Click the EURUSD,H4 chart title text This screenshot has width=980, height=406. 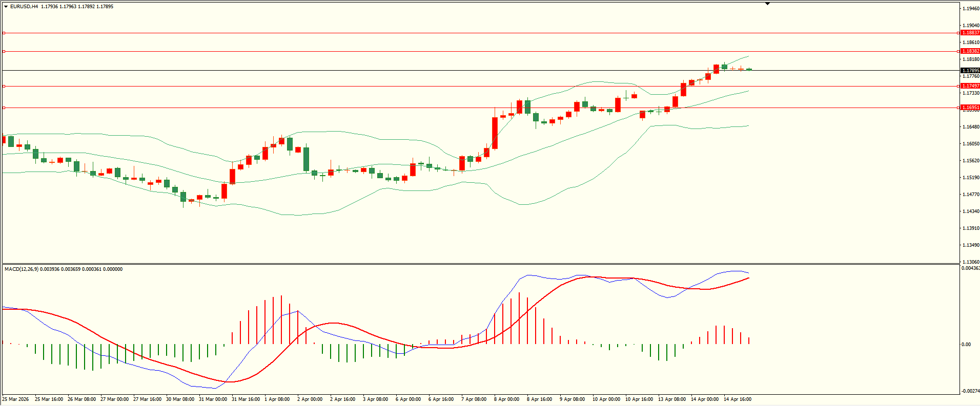(x=24, y=7)
